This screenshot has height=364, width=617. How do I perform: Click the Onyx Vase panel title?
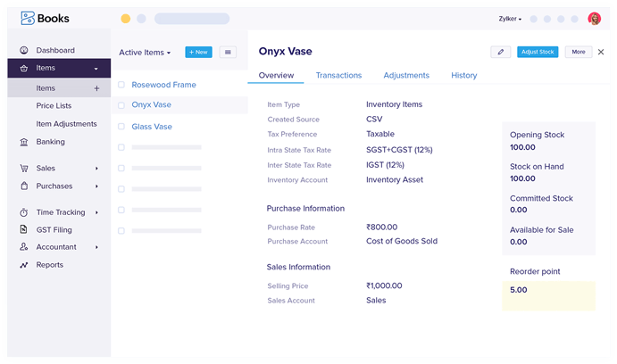coord(285,52)
